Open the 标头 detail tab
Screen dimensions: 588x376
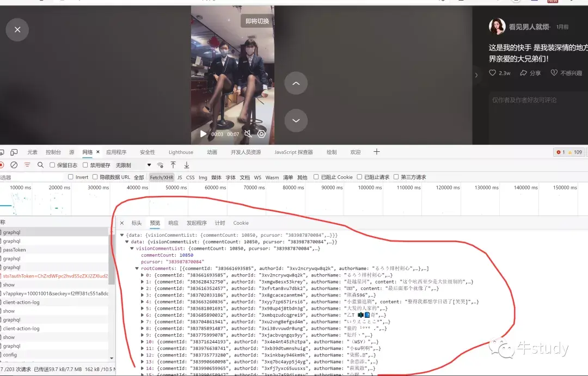point(137,223)
